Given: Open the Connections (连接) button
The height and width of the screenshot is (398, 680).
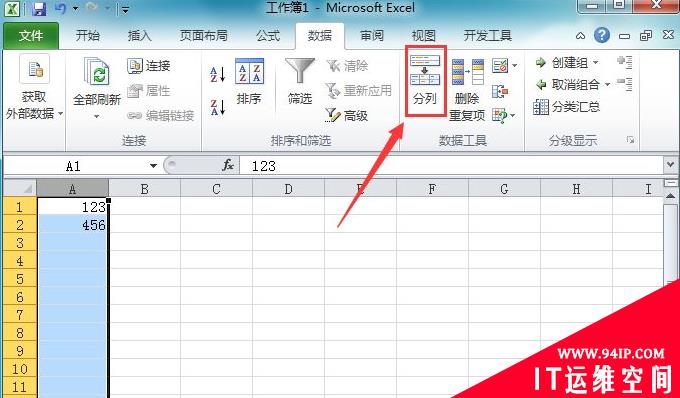Looking at the screenshot, I should pos(149,66).
